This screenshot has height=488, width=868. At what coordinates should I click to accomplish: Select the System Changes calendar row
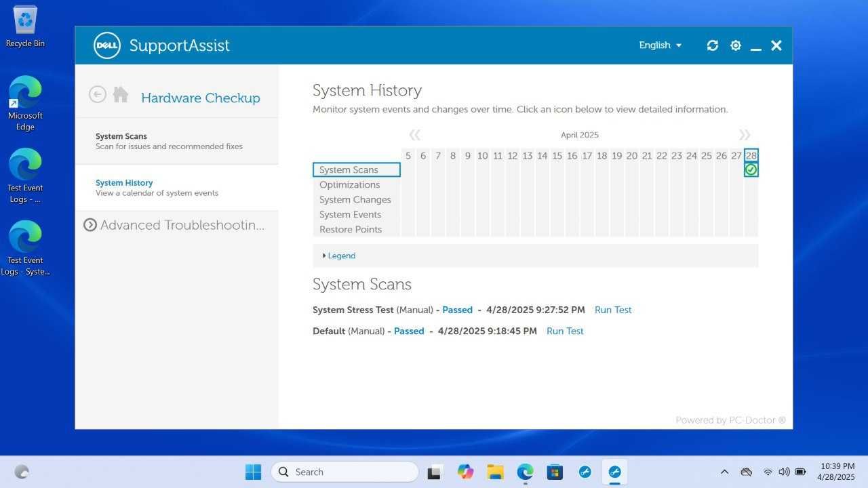pos(355,200)
